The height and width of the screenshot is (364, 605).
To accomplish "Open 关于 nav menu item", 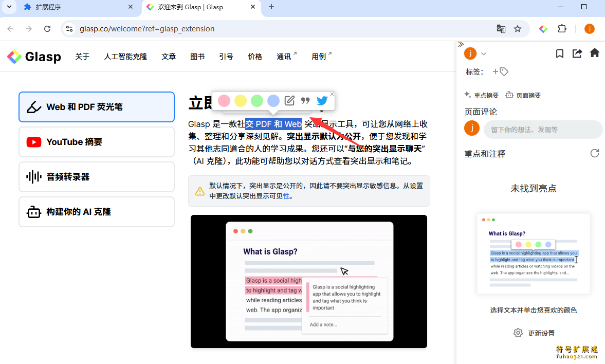I will pos(82,57).
